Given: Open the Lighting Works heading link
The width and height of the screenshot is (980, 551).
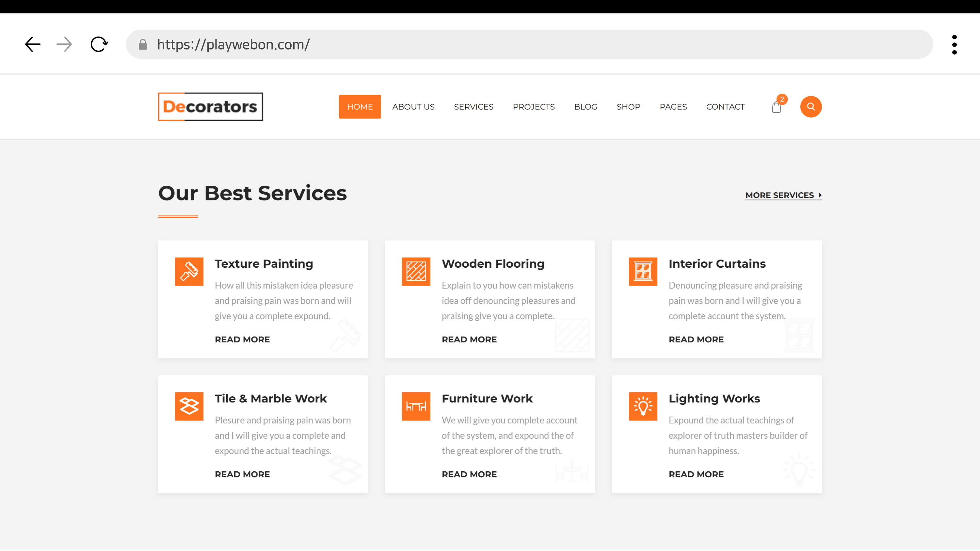Looking at the screenshot, I should click(714, 398).
